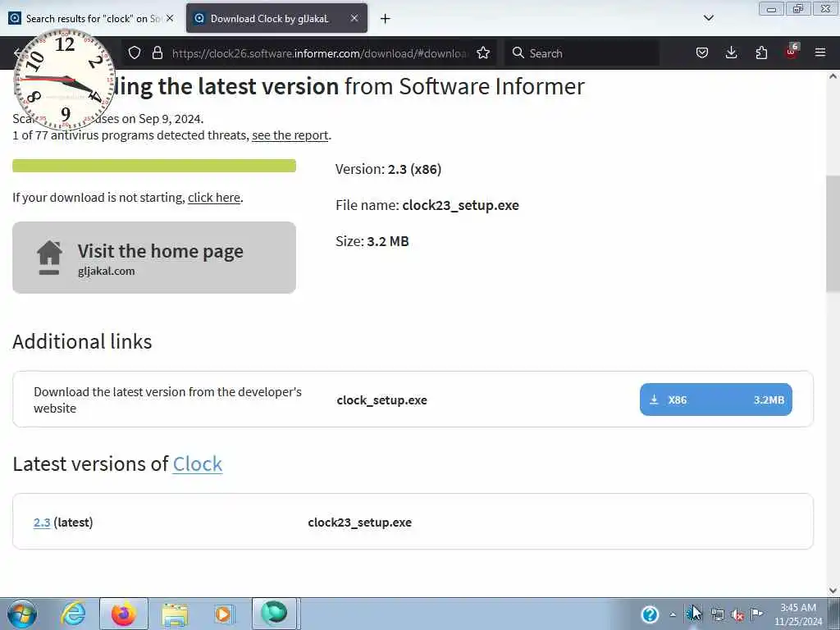Click the Firefox taskbar icon
This screenshot has width=840, height=630.
[x=124, y=614]
